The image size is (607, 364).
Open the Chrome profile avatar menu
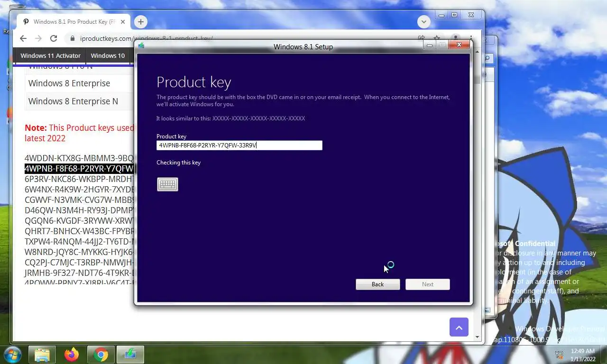(455, 37)
